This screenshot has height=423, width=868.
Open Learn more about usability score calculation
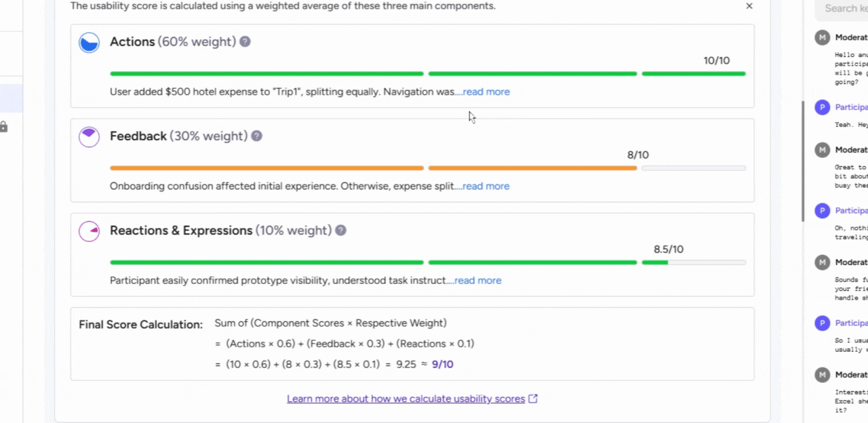tap(406, 399)
